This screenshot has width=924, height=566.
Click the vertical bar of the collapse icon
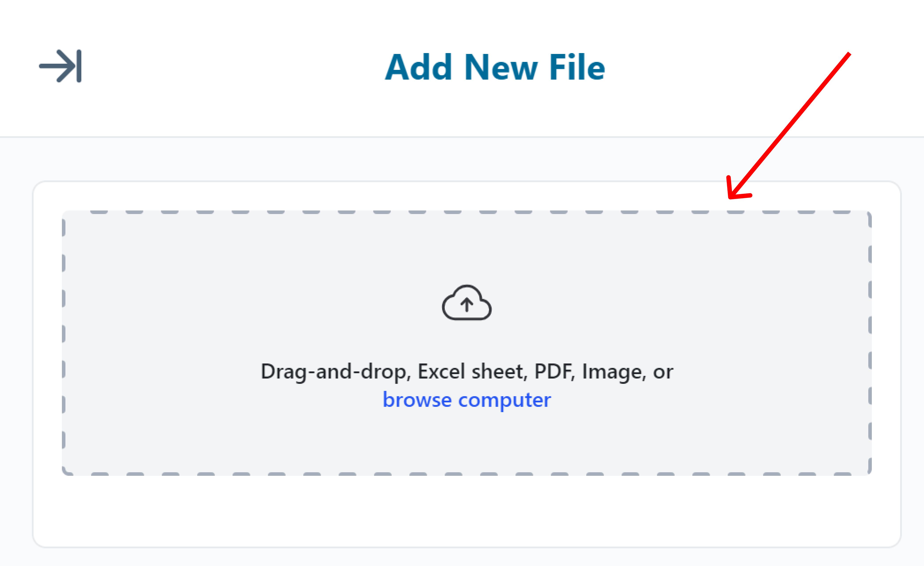click(x=79, y=66)
